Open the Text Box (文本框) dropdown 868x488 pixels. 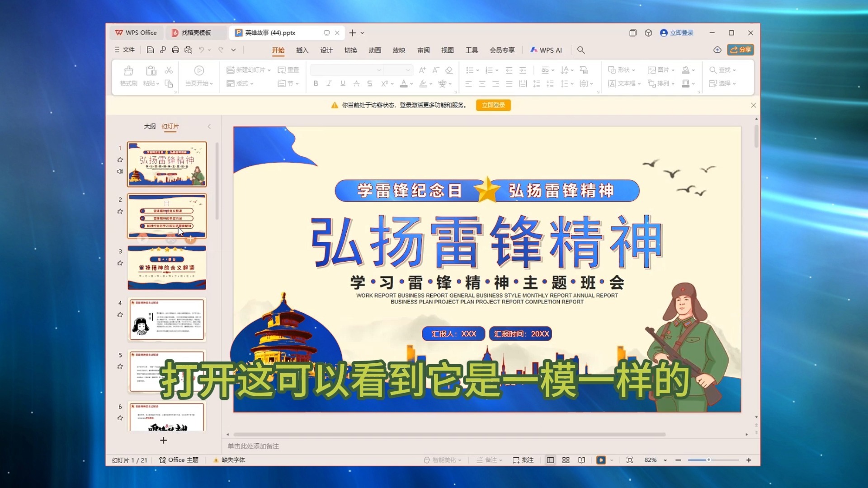624,84
